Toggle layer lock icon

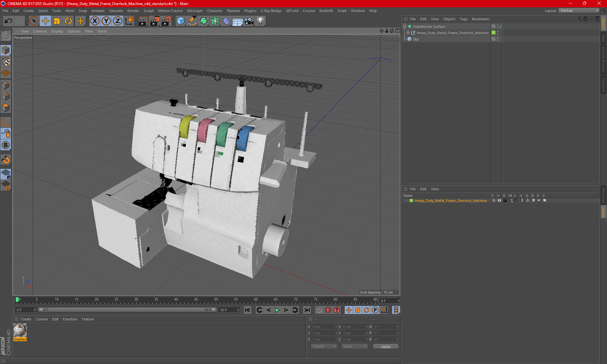[516, 201]
